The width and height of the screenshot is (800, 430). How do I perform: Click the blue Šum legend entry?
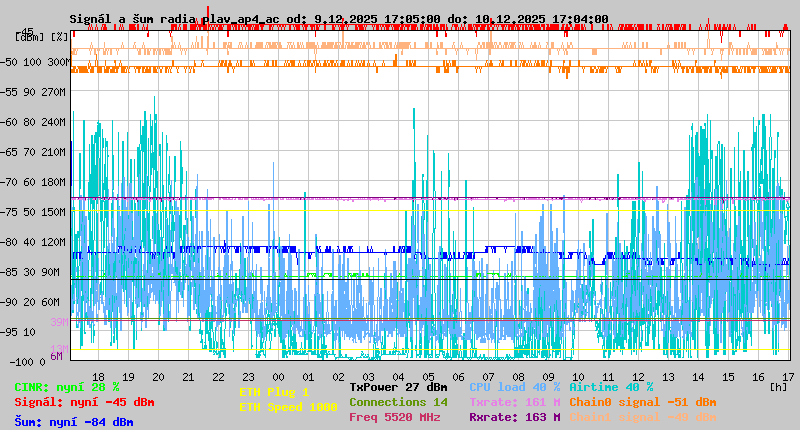pos(73,422)
